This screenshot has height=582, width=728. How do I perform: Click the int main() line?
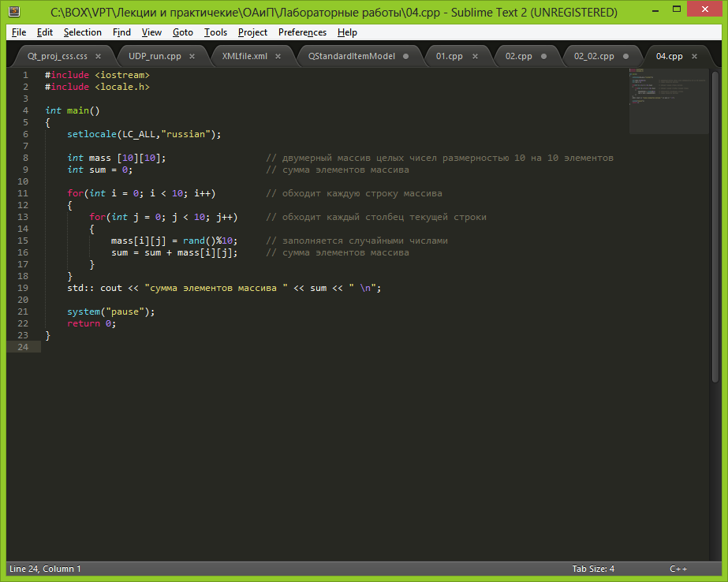coord(73,110)
